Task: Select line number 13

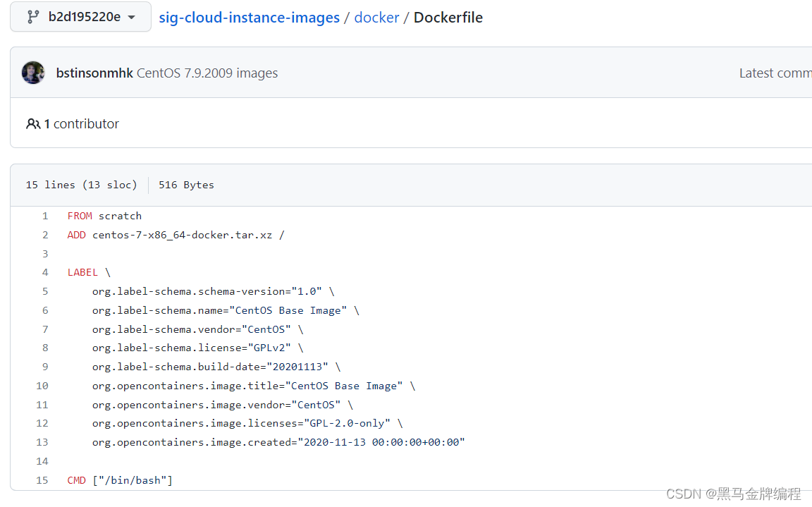Action: (42, 442)
